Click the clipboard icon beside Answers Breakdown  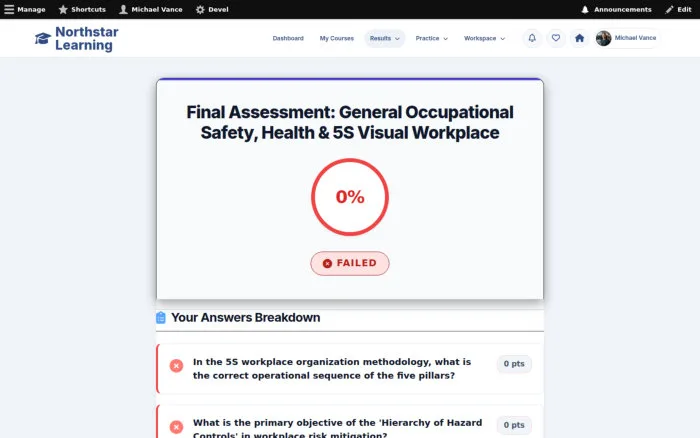(x=161, y=317)
